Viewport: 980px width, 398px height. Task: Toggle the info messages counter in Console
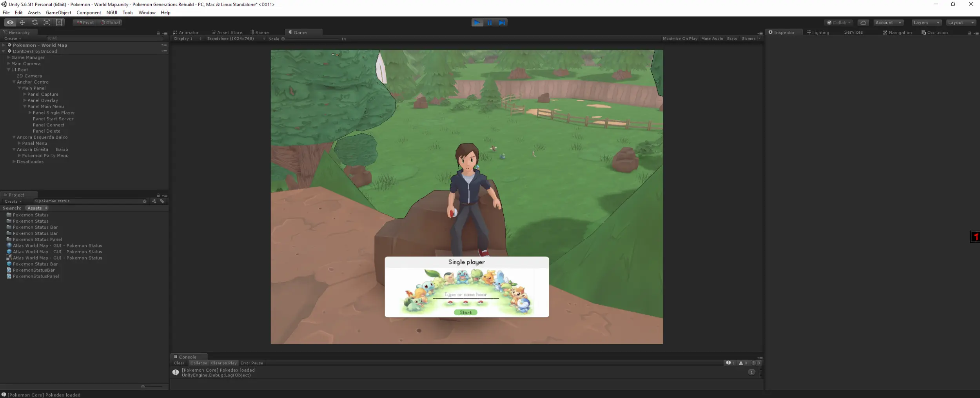coord(730,363)
